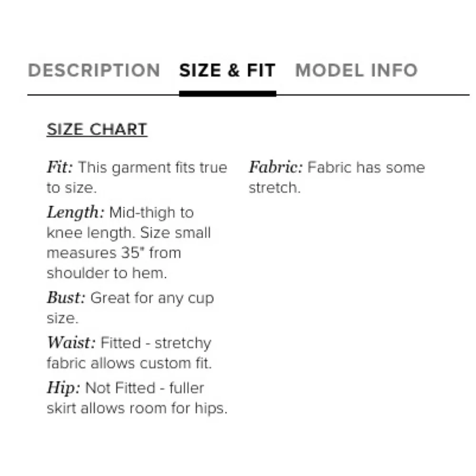Switch to the MODEL INFO tab

coord(356,70)
